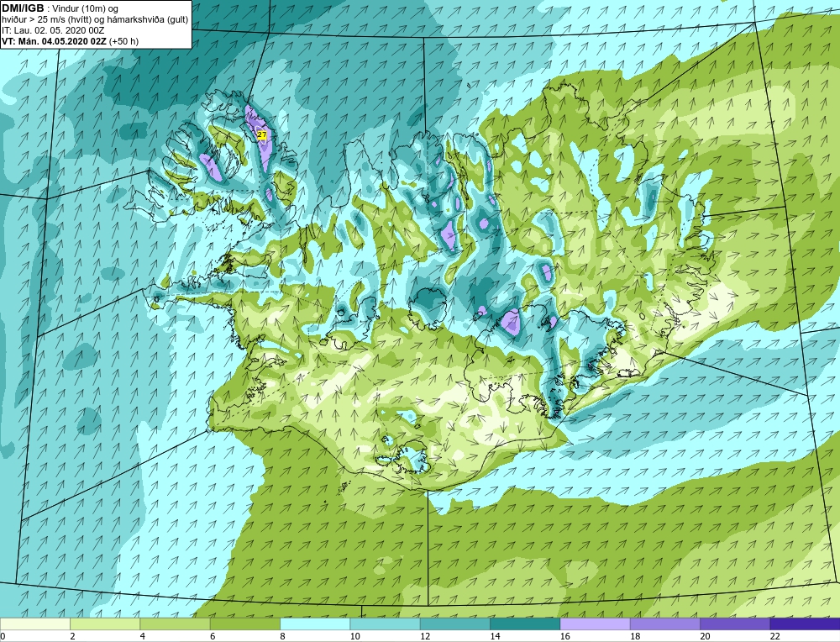The width and height of the screenshot is (840, 642).
Task: Pick the deep purple 20–22 legend swatch
Action: tap(735, 624)
